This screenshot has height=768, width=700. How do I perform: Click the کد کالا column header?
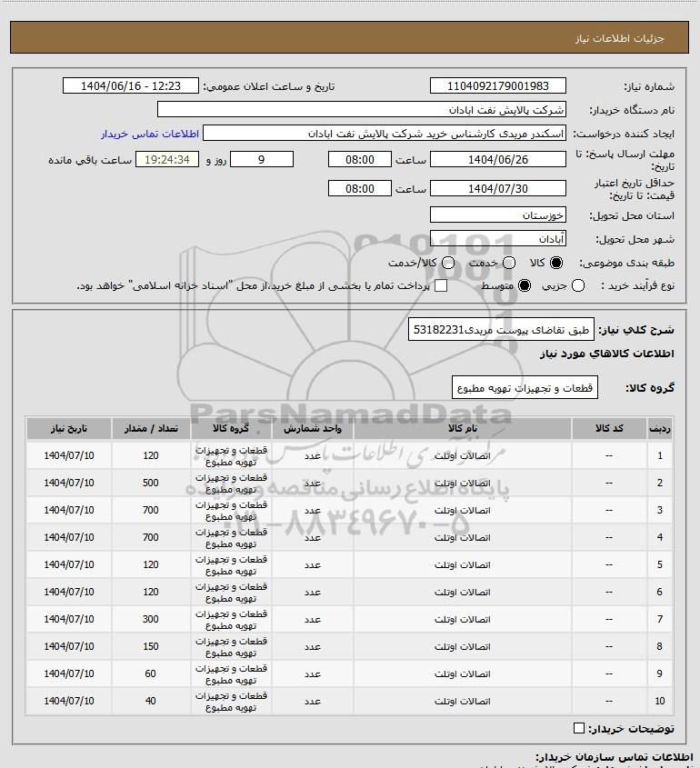click(609, 429)
